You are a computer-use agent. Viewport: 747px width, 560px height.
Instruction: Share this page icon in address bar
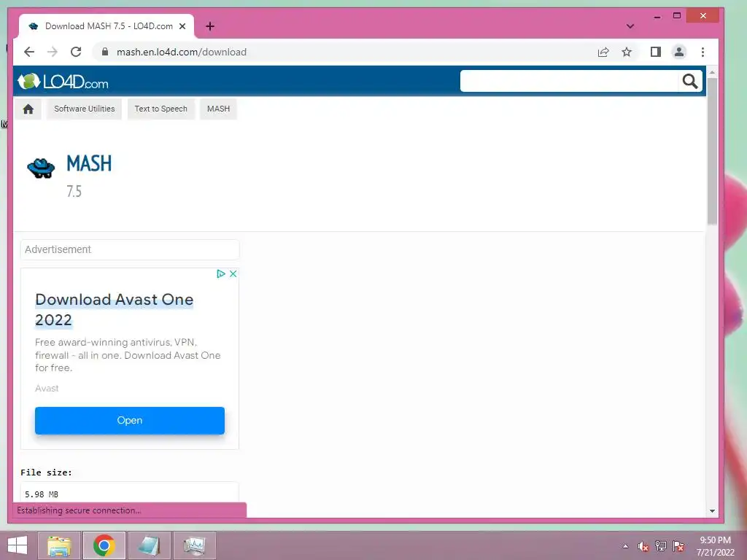[603, 52]
